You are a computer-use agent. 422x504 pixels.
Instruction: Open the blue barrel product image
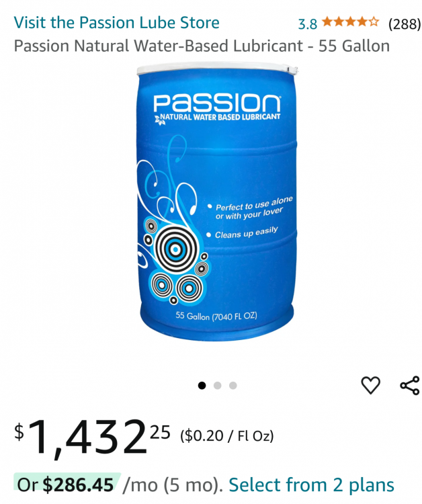[216, 202]
